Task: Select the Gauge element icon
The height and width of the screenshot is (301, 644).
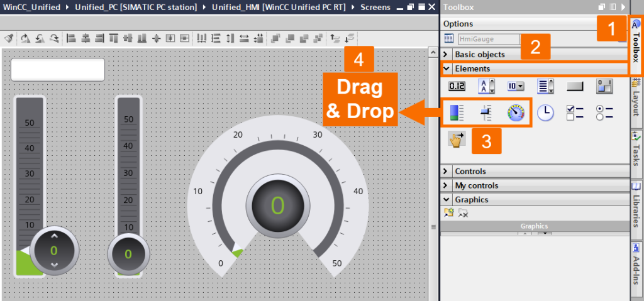Action: [x=516, y=112]
